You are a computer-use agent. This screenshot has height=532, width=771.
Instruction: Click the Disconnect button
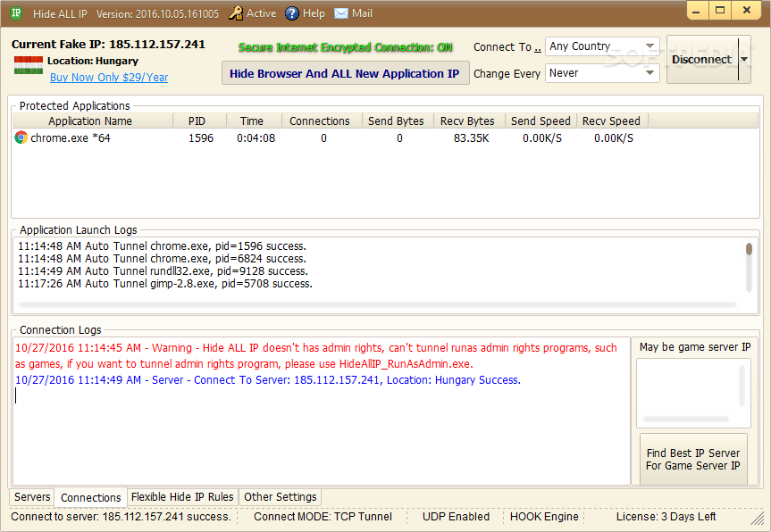(702, 59)
